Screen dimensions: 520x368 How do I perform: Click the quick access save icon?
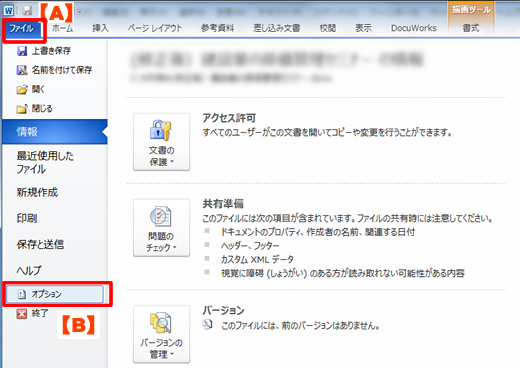point(27,11)
